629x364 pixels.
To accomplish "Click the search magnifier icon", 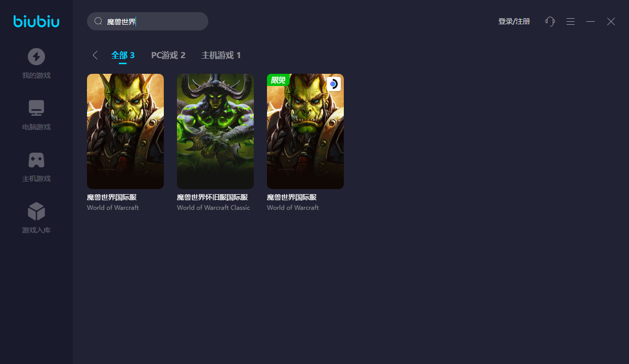I will coord(99,21).
